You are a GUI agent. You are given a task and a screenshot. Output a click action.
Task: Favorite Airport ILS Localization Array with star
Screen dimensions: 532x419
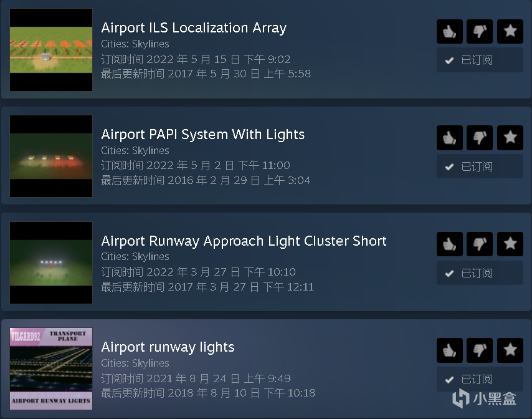click(x=510, y=32)
